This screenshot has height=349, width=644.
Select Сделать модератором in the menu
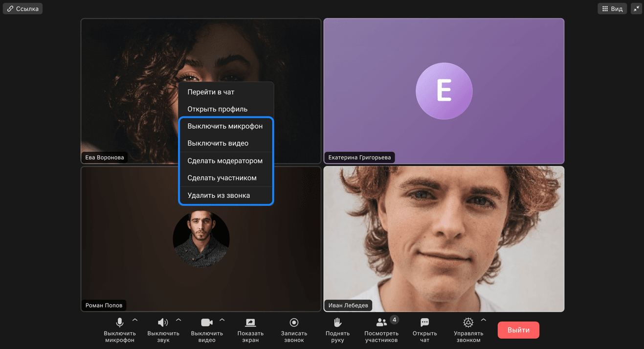pos(225,161)
